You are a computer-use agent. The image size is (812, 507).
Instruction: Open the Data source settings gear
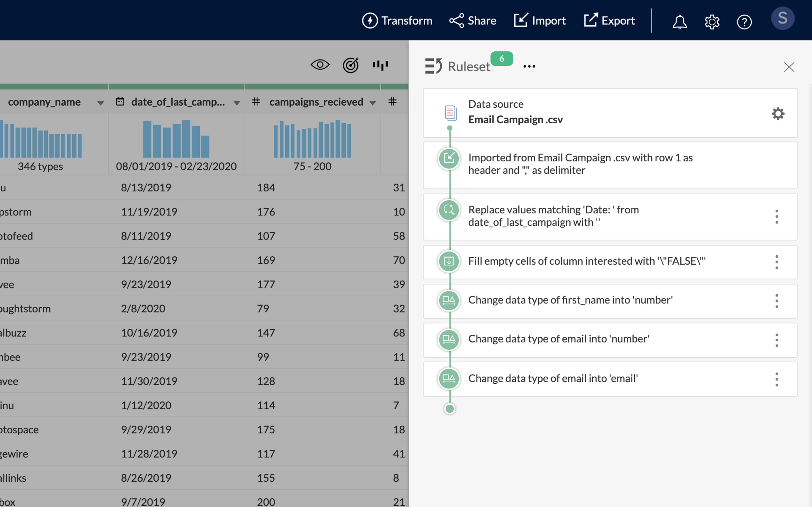tap(778, 114)
